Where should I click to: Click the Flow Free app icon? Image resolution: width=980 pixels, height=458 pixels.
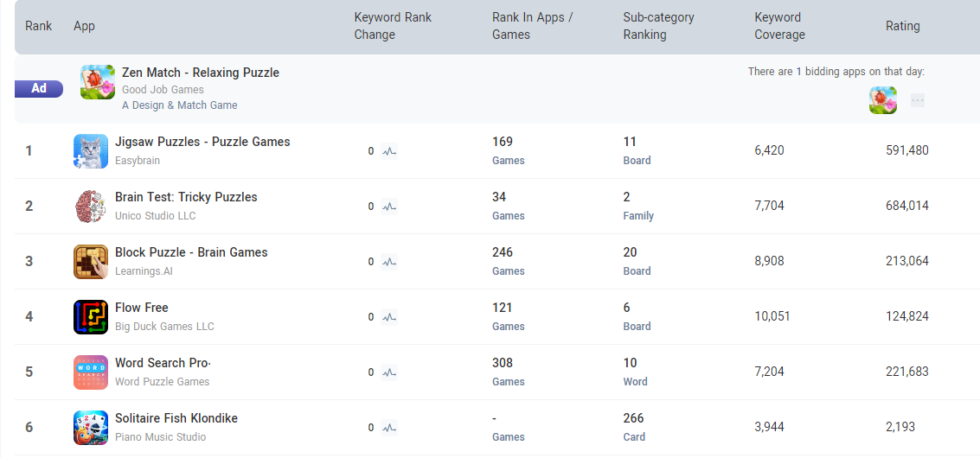tap(91, 317)
